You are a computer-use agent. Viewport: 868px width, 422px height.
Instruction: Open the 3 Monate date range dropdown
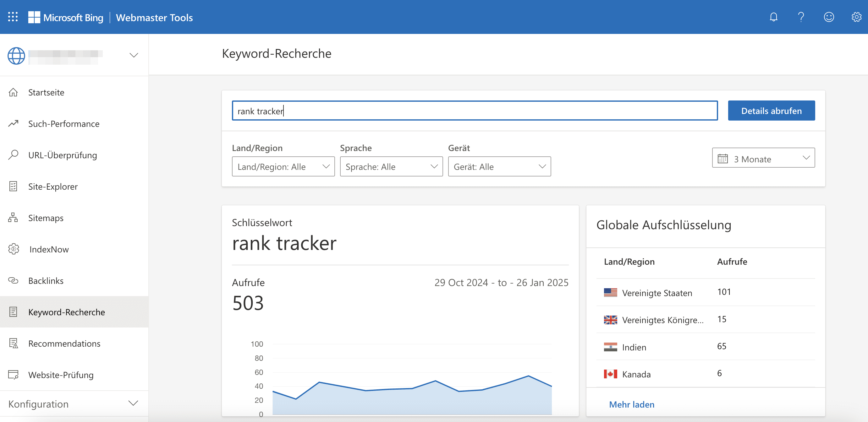pos(763,158)
